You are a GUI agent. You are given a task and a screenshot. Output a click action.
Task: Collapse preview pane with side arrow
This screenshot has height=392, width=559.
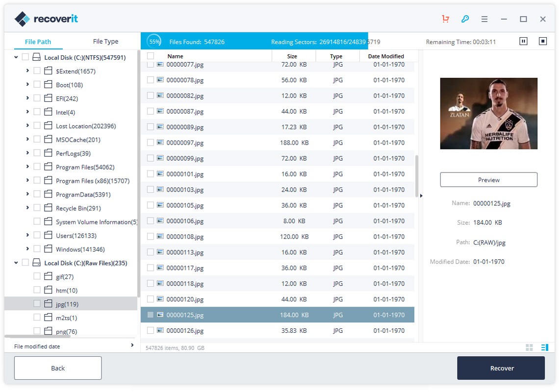[x=421, y=196]
